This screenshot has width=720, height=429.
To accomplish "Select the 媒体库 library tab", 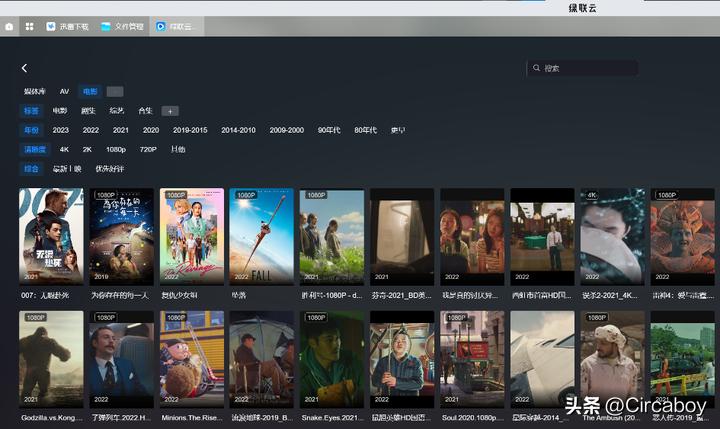I will point(35,91).
